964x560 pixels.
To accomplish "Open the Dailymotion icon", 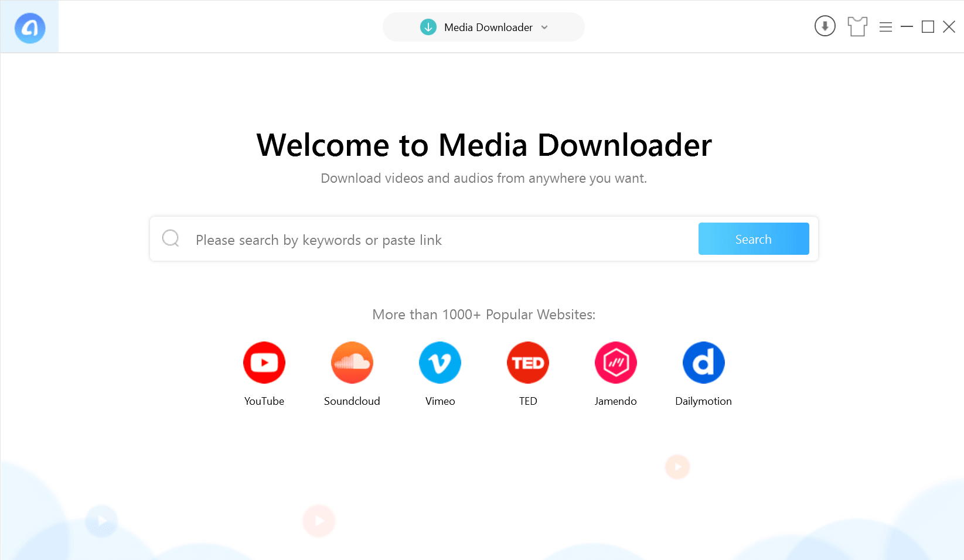I will 703,363.
